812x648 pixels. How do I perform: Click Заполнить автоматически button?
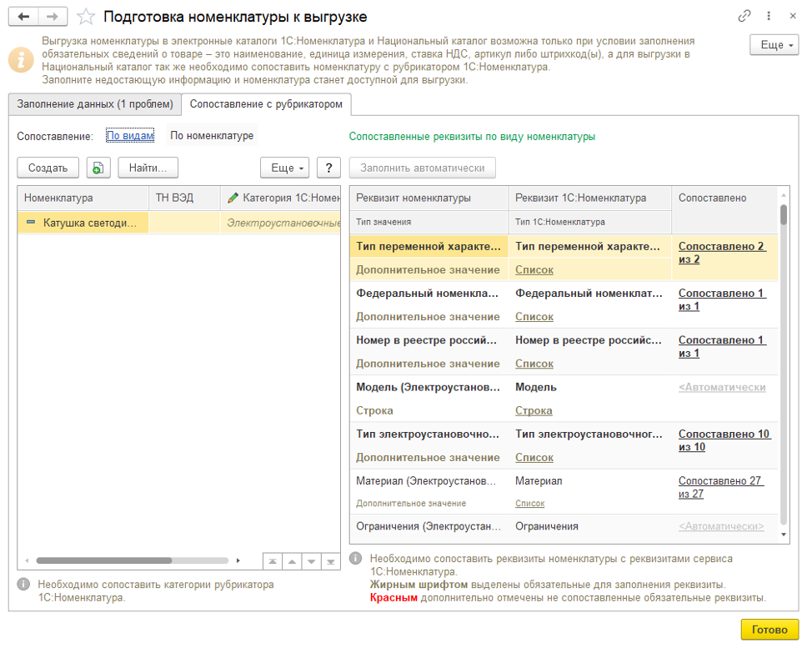423,168
